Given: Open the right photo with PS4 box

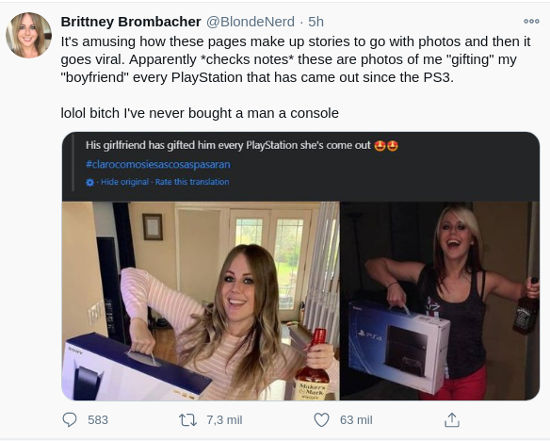Looking at the screenshot, I should (x=440, y=301).
